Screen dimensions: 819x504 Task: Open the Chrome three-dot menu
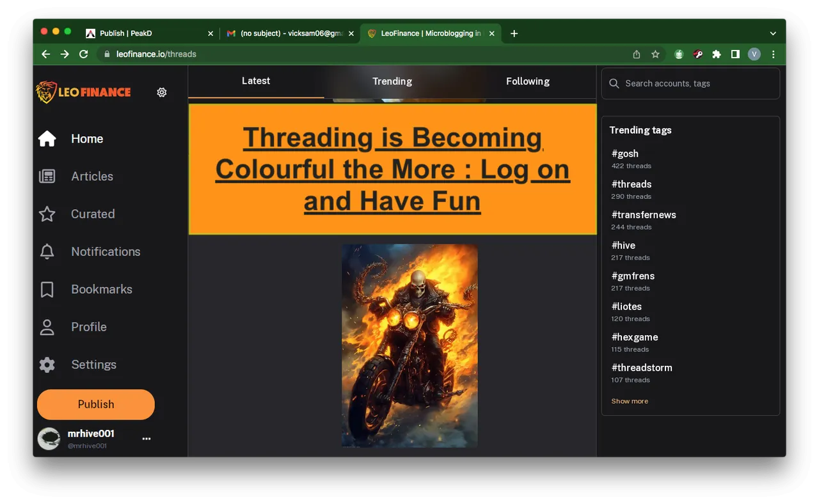[x=773, y=54]
